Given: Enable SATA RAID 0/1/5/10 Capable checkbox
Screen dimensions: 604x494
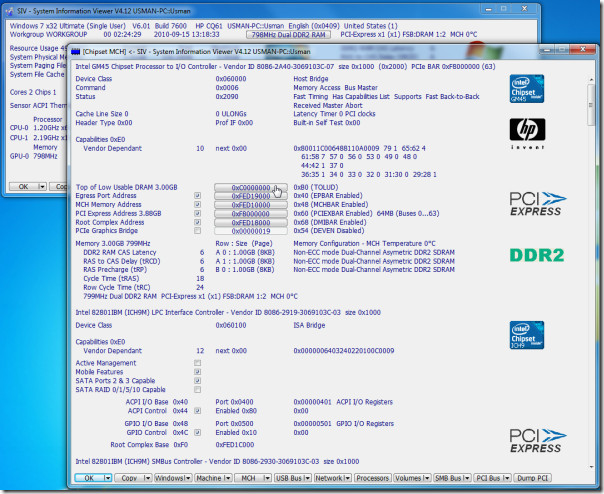Looking at the screenshot, I should (197, 390).
